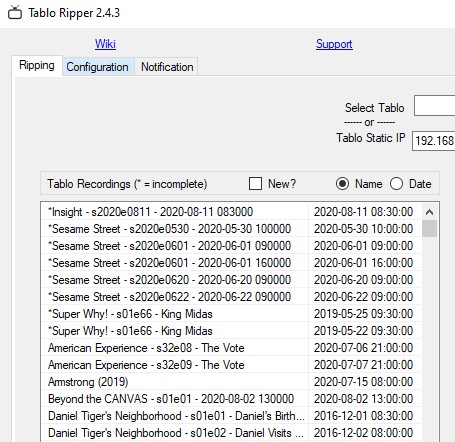Viewport: 455px width, 442px height.
Task: Click the Tablo Ripper TV icon in title bar
Action: (x=15, y=13)
